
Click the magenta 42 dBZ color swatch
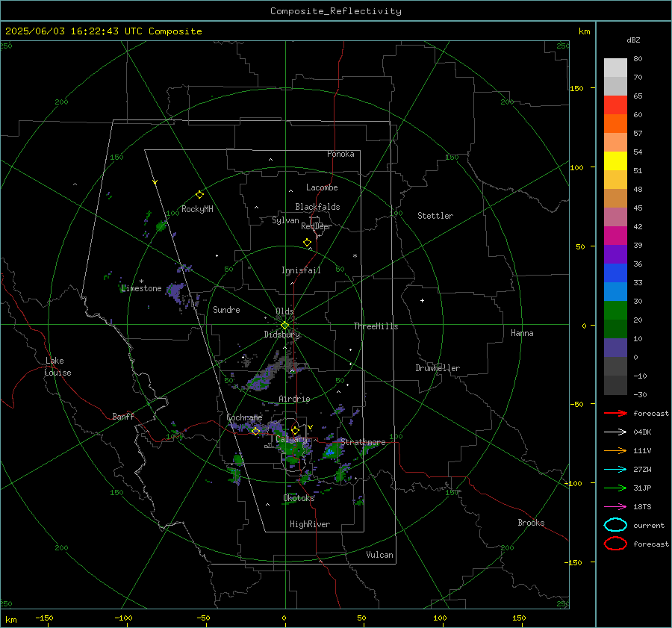615,235
